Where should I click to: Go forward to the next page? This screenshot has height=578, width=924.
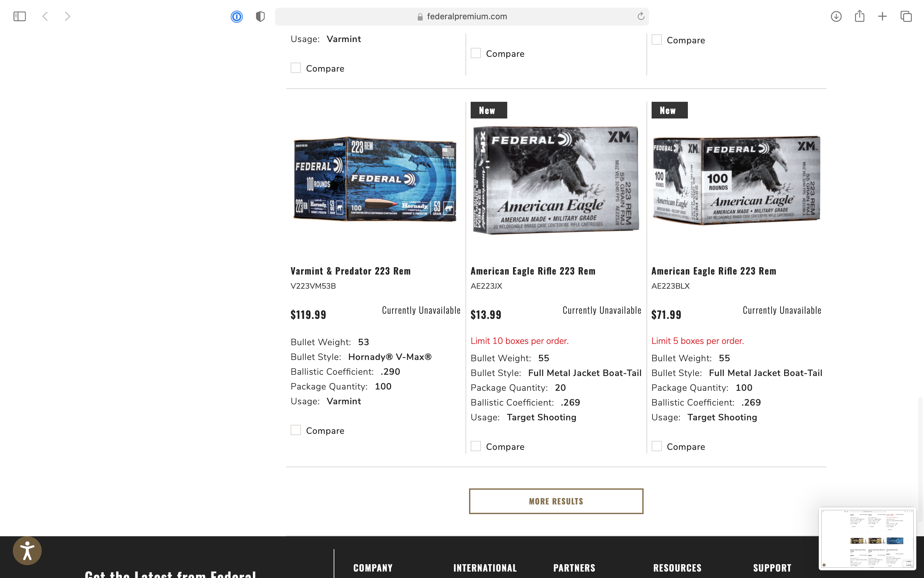pyautogui.click(x=68, y=16)
